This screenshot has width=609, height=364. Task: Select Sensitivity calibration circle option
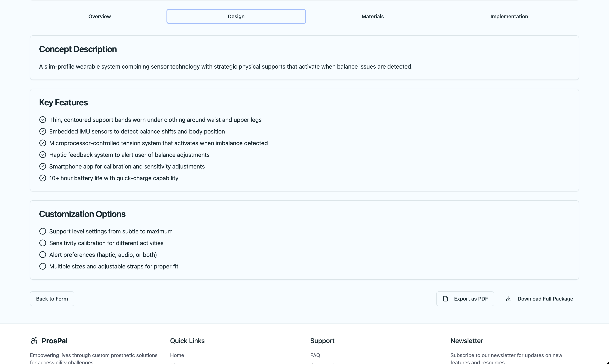(x=43, y=243)
